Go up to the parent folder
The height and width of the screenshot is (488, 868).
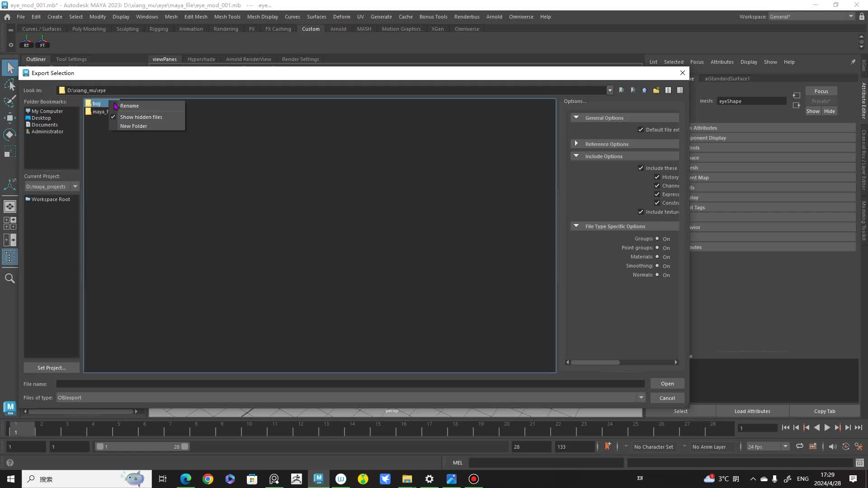[x=644, y=90]
